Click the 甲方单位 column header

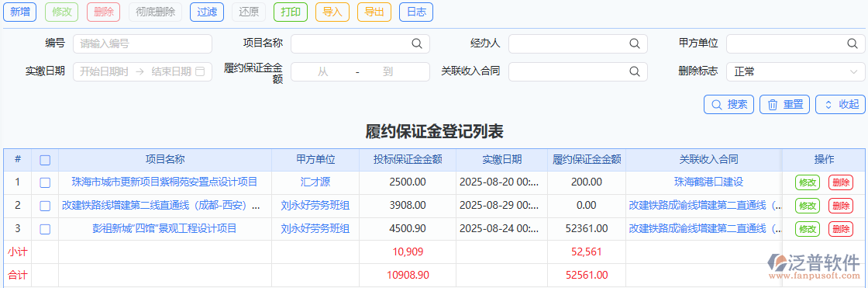pyautogui.click(x=315, y=159)
